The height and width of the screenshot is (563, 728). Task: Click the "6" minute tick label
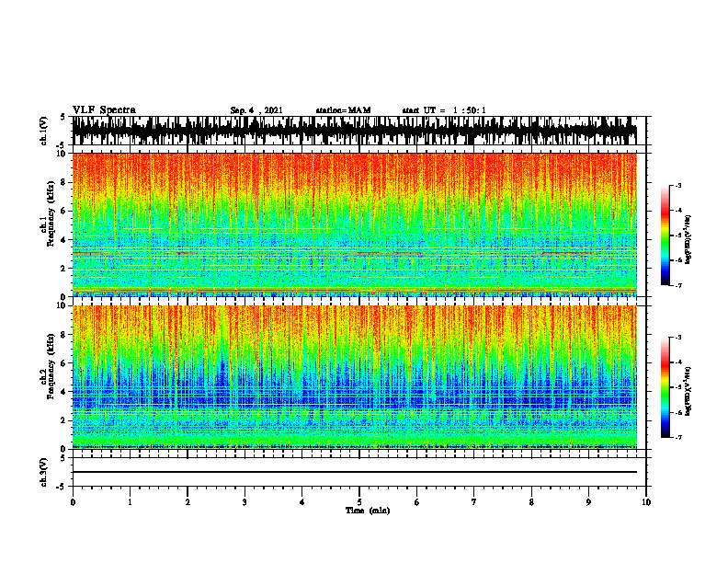tap(417, 502)
